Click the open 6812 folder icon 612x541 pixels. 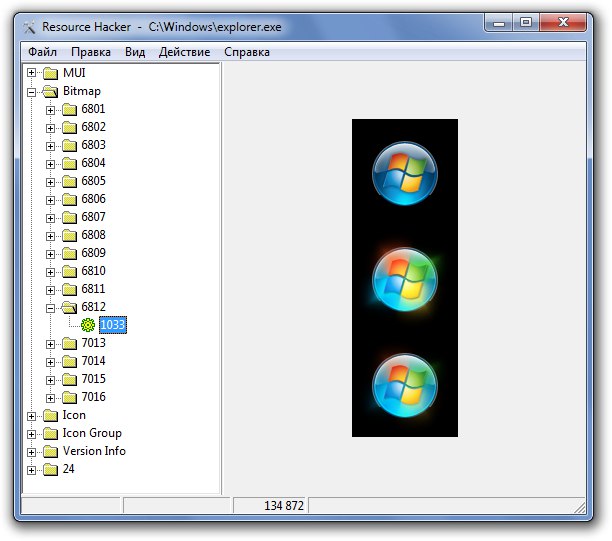click(x=69, y=307)
